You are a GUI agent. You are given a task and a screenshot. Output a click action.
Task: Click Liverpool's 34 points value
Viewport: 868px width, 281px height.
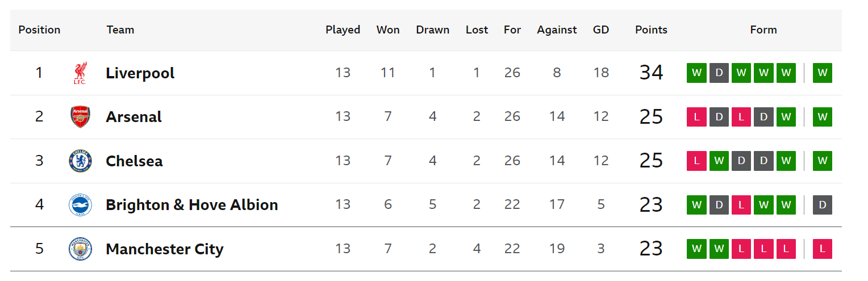click(651, 73)
